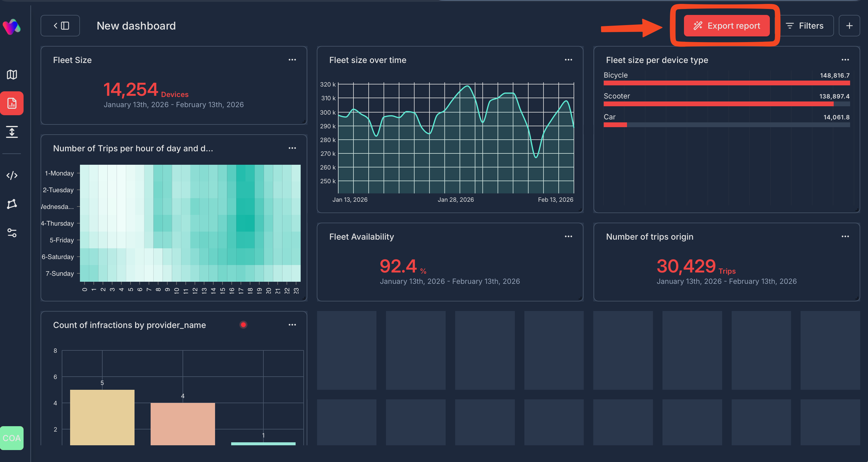Click the COA organization badge
The height and width of the screenshot is (462, 868).
[x=12, y=438]
